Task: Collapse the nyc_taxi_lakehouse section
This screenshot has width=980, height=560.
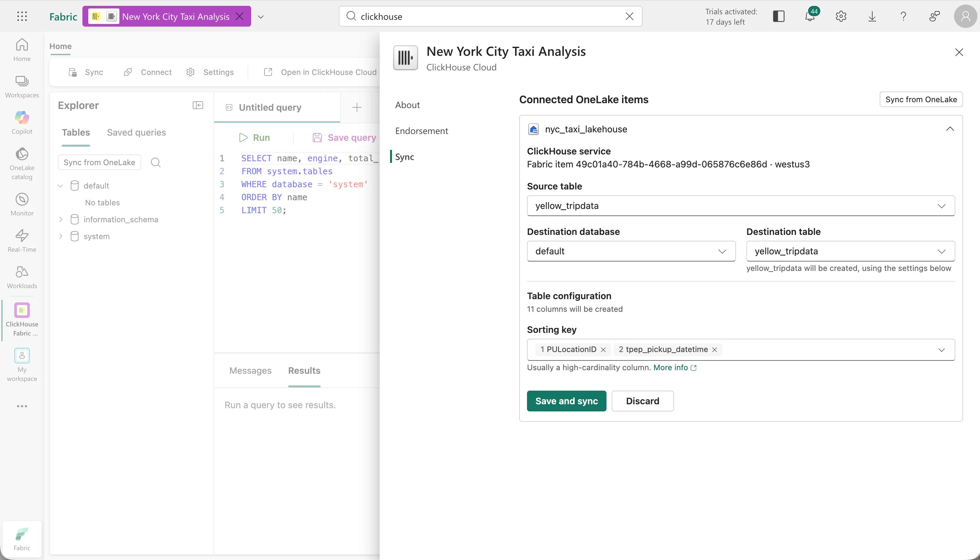Action: click(950, 129)
